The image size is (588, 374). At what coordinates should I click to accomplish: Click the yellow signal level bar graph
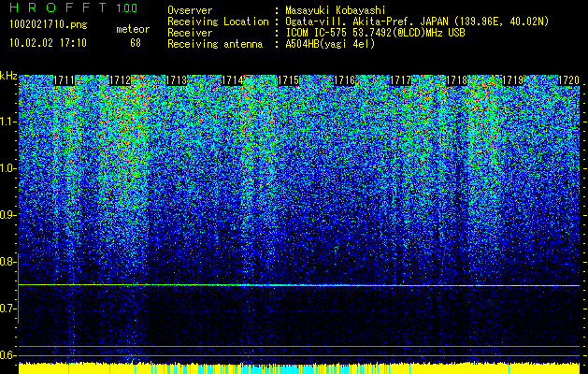point(299,368)
